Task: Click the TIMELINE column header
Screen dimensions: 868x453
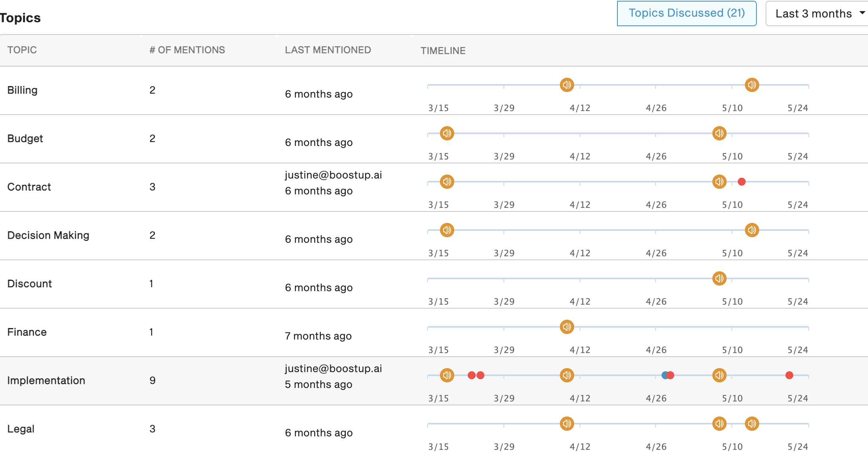Action: click(443, 51)
